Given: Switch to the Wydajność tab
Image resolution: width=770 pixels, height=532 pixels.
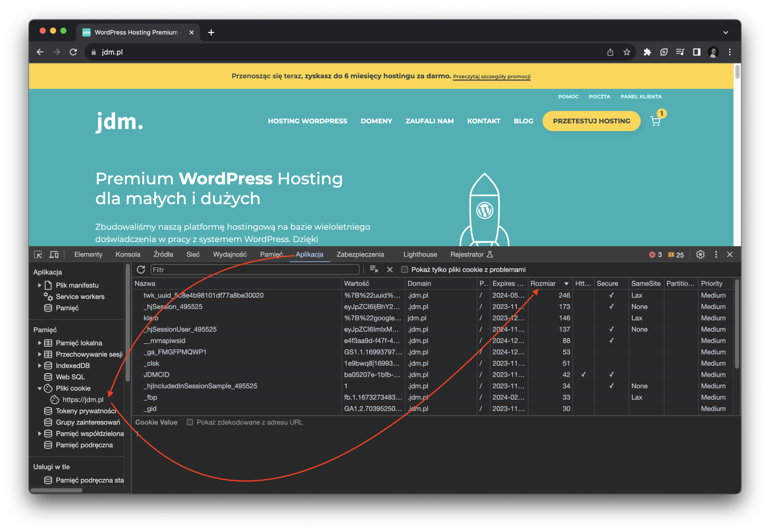Looking at the screenshot, I should pos(230,255).
